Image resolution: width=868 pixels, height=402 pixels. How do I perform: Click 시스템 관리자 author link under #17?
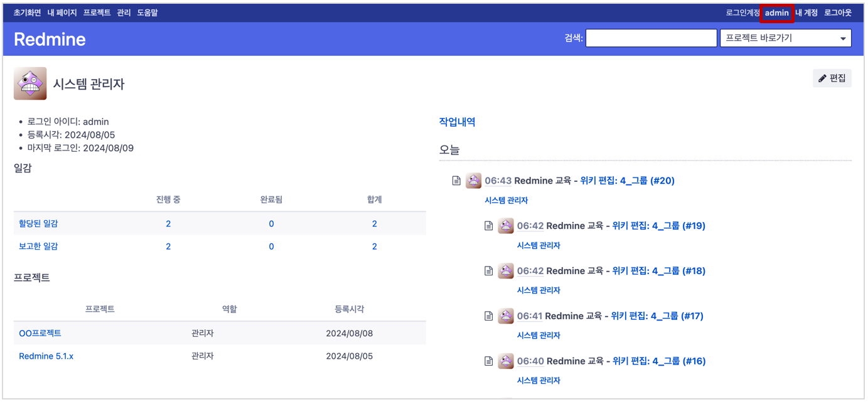tap(538, 336)
